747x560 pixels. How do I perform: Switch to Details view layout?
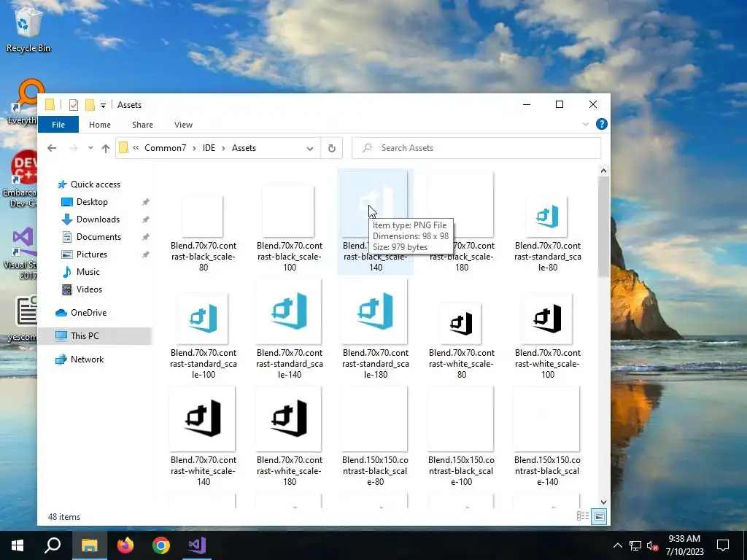click(x=583, y=517)
